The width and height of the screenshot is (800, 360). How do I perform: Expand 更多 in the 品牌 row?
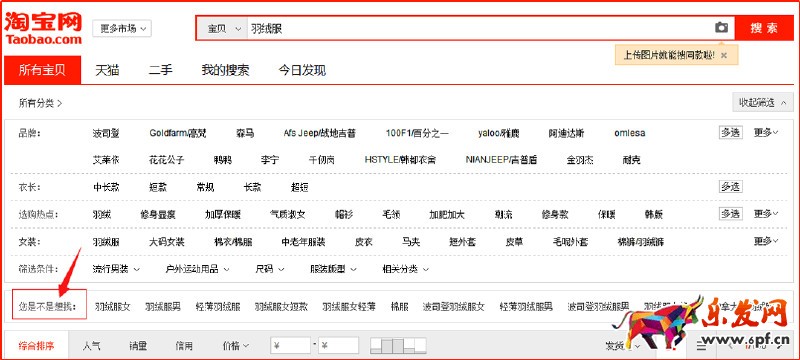click(x=766, y=133)
